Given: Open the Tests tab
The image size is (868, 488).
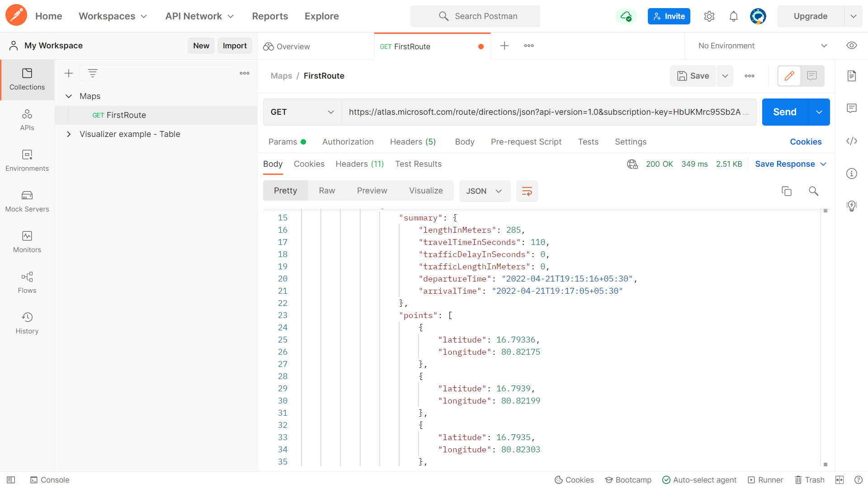Looking at the screenshot, I should pos(588,142).
